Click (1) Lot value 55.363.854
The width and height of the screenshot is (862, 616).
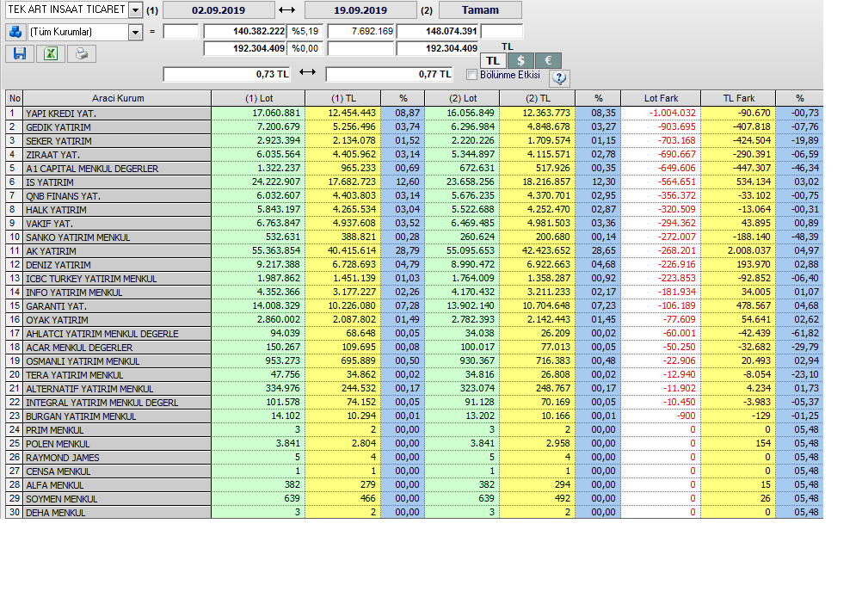pos(276,250)
